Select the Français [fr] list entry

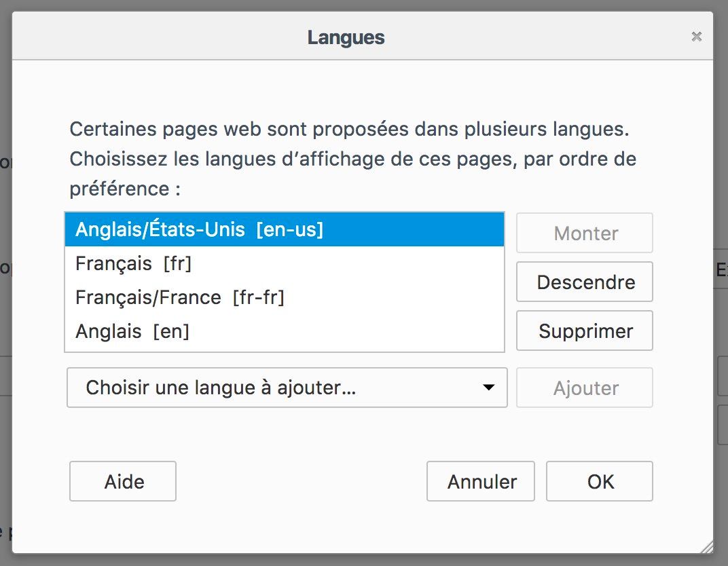click(x=284, y=263)
